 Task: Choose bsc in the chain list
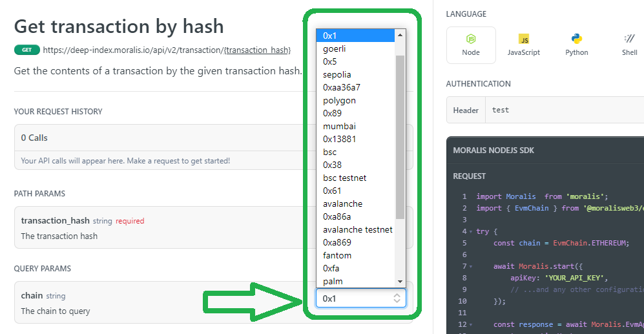(x=355, y=152)
